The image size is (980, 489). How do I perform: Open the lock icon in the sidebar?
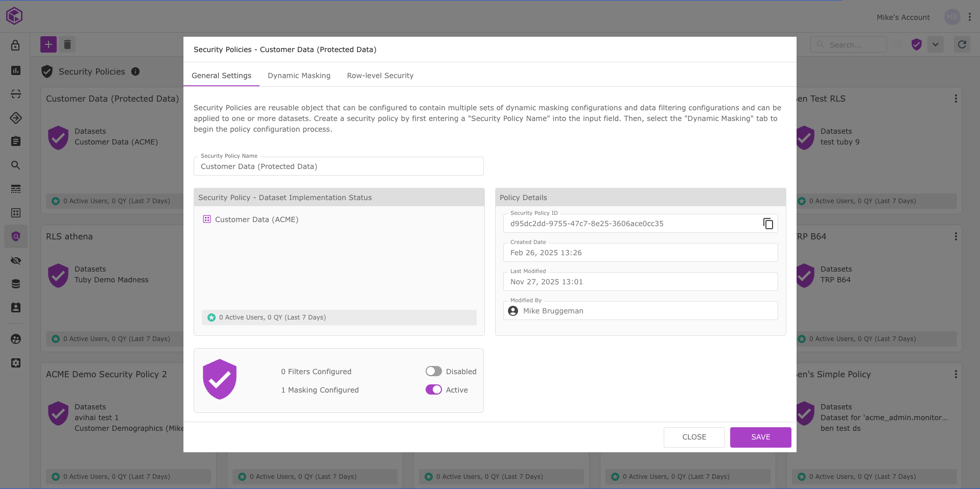point(15,45)
